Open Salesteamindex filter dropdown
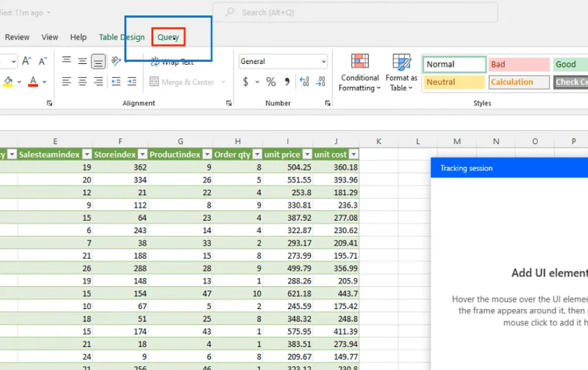 [x=87, y=154]
